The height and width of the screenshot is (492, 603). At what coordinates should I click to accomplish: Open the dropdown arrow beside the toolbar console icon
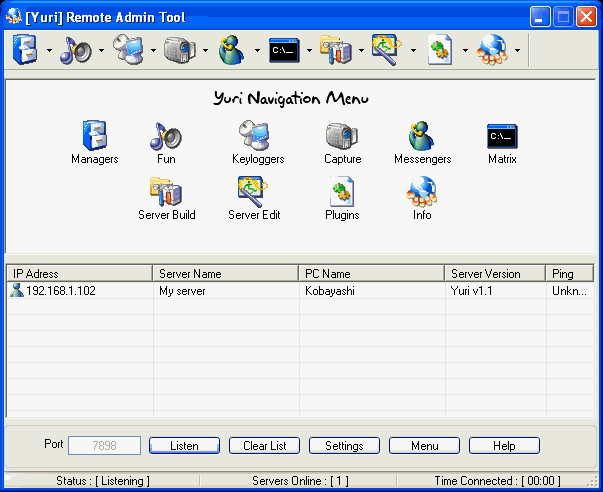(309, 50)
